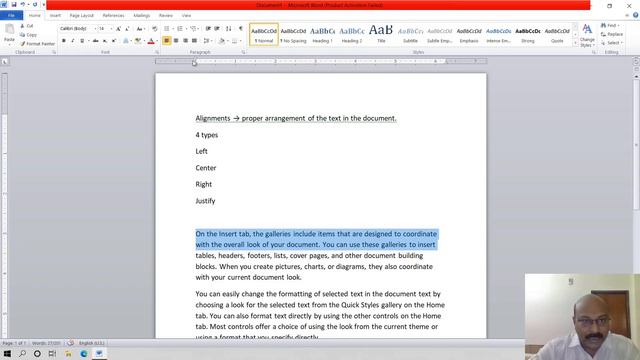
Task: Open the Paragraph dialog launcher
Action: [x=244, y=52]
